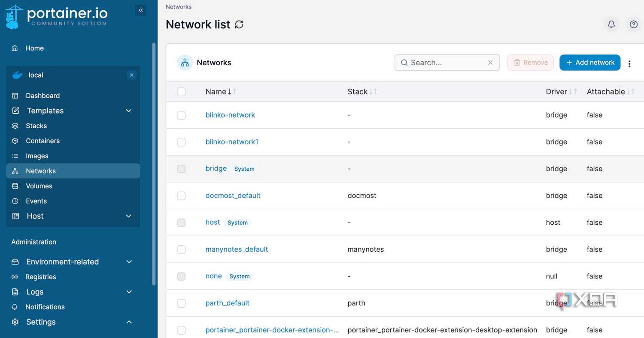Go to Containers in the sidebar
644x338 pixels.
click(x=73, y=141)
